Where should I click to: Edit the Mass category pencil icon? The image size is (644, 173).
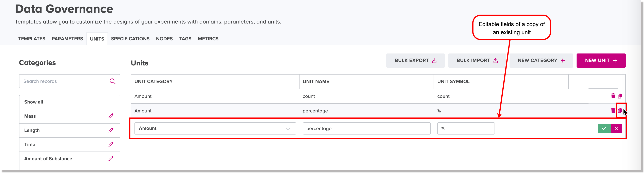111,116
